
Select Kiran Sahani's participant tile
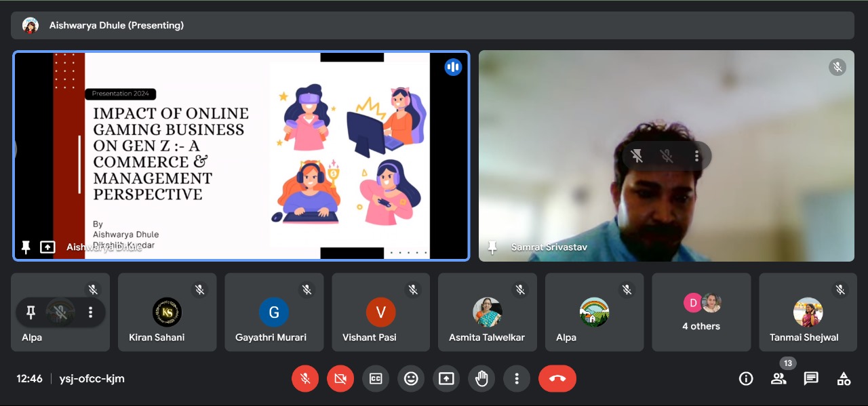point(167,312)
